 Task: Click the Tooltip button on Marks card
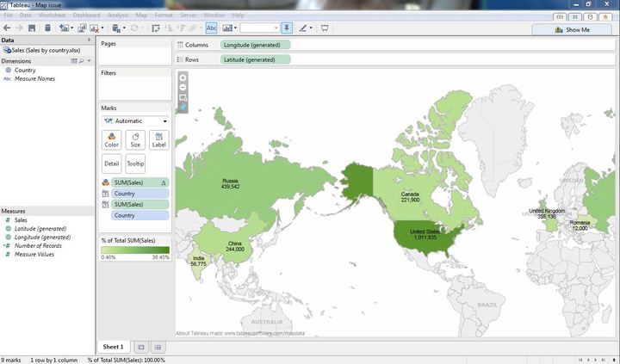point(135,163)
